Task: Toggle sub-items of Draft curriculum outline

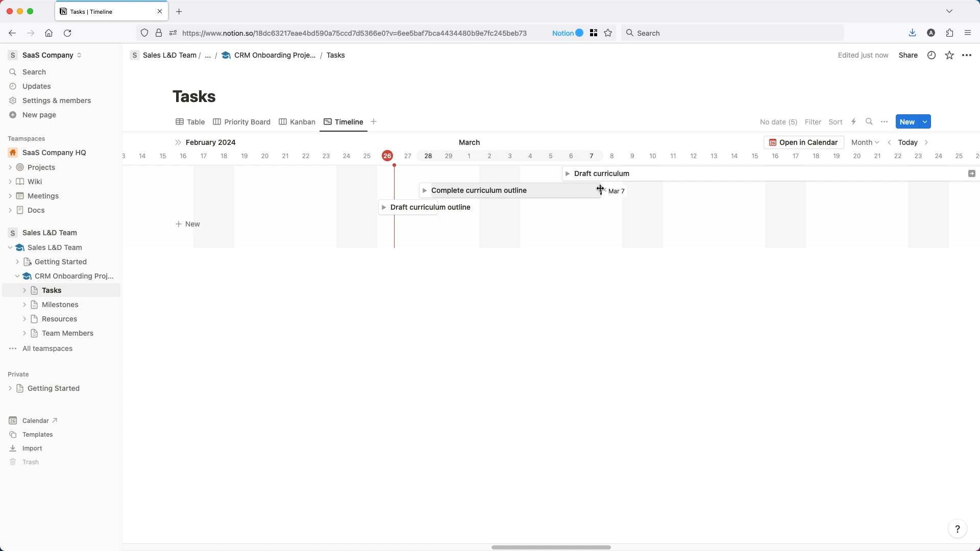Action: tap(383, 208)
